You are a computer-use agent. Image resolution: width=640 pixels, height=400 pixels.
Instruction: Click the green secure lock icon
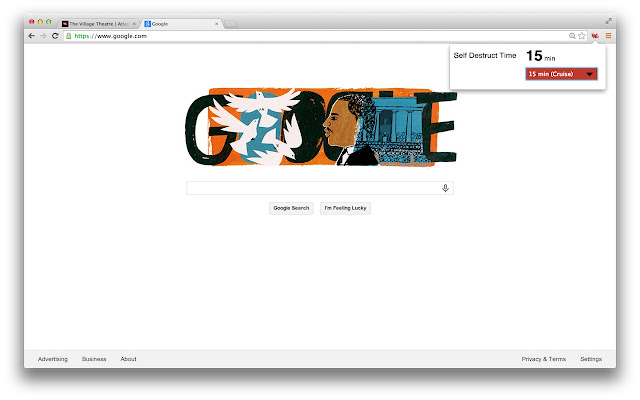[69, 36]
